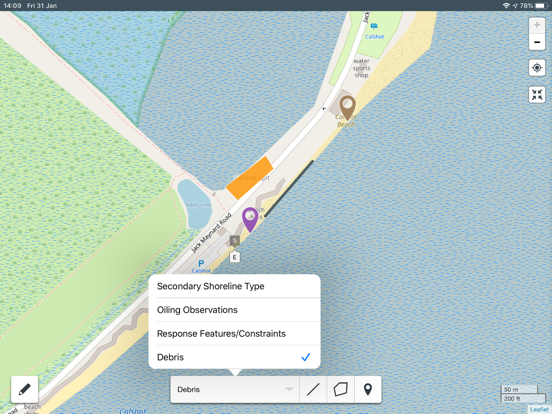
Task: Tap the battery indicator in status bar
Action: (x=541, y=5)
